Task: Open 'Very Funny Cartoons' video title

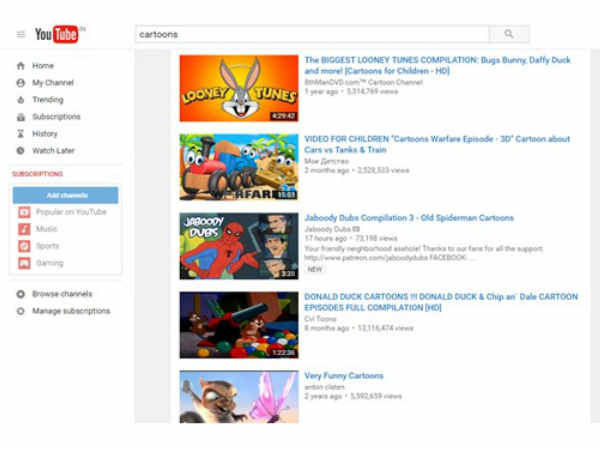Action: [344, 376]
